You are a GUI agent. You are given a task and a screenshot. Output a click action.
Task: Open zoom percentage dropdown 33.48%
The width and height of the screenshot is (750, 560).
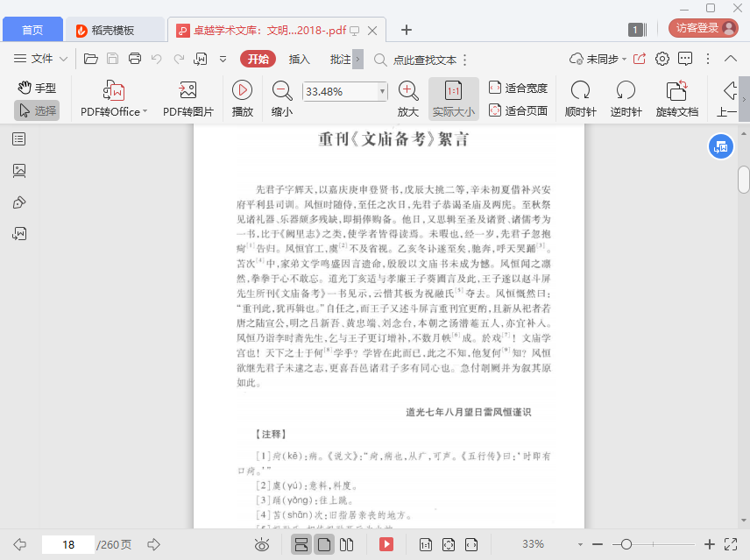[x=382, y=91]
